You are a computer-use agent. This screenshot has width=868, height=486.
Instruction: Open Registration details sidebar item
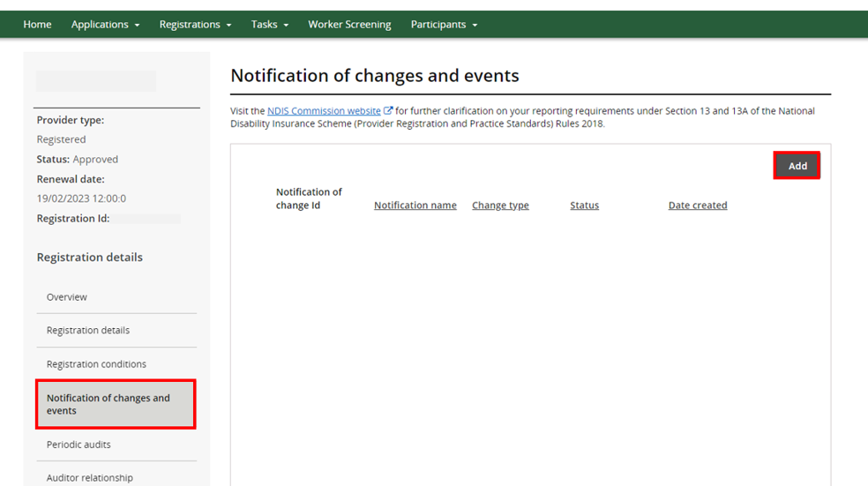click(88, 331)
